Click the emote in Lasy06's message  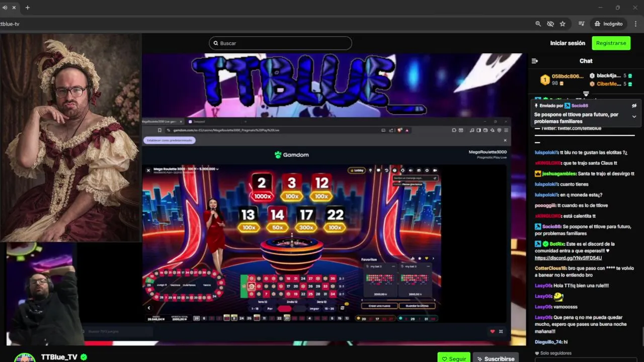click(x=558, y=297)
